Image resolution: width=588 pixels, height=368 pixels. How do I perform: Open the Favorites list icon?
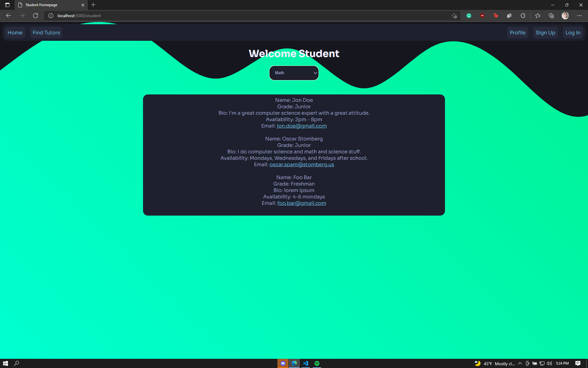pyautogui.click(x=538, y=16)
